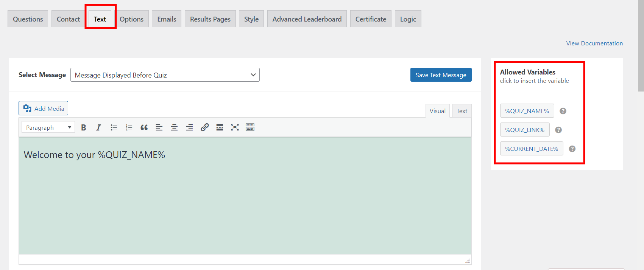Screen dimensions: 644x270
Task: Open the Options tab
Action: [x=132, y=19]
